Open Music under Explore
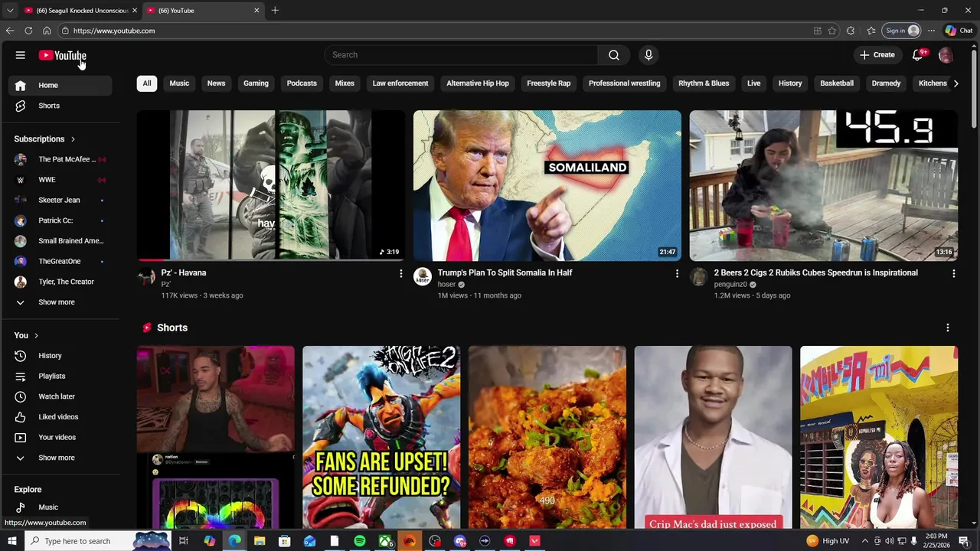The image size is (980, 551). pos(61,507)
